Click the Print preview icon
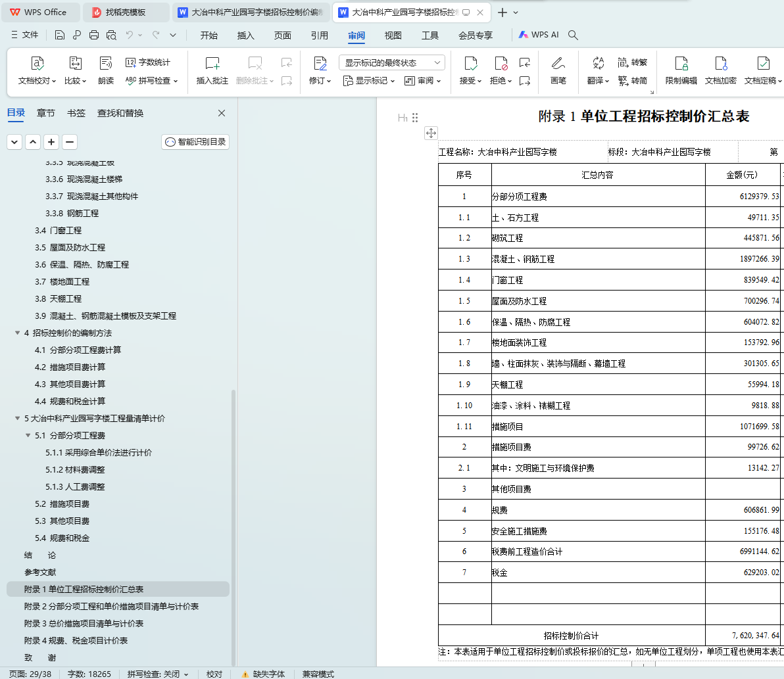This screenshot has height=679, width=784. click(x=112, y=35)
